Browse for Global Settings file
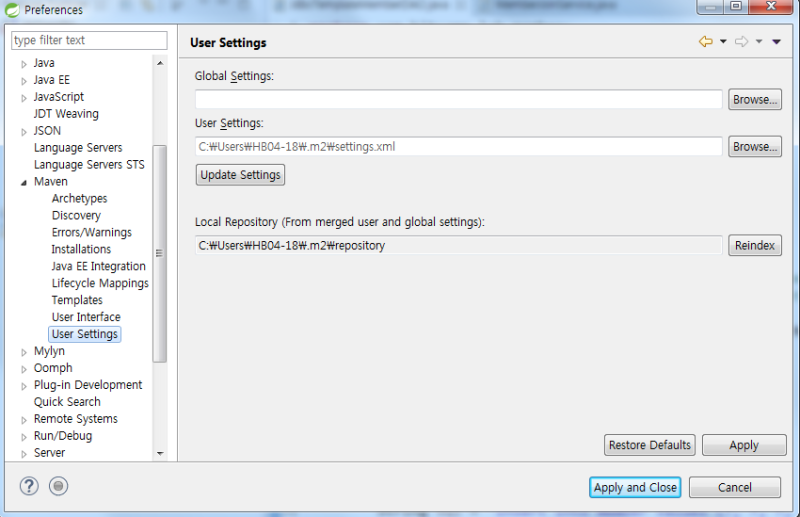The width and height of the screenshot is (800, 517). click(x=755, y=100)
